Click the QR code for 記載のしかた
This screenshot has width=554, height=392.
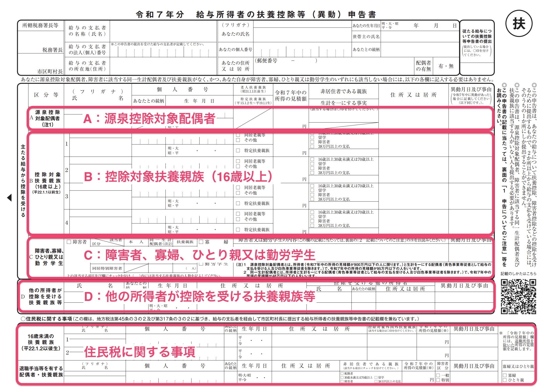518,296
